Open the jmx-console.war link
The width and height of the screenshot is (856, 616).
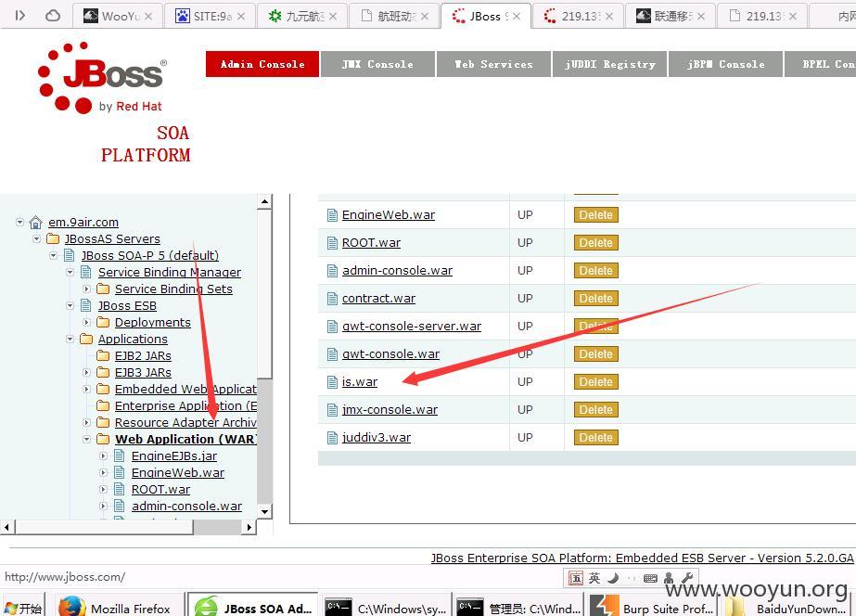click(x=390, y=409)
